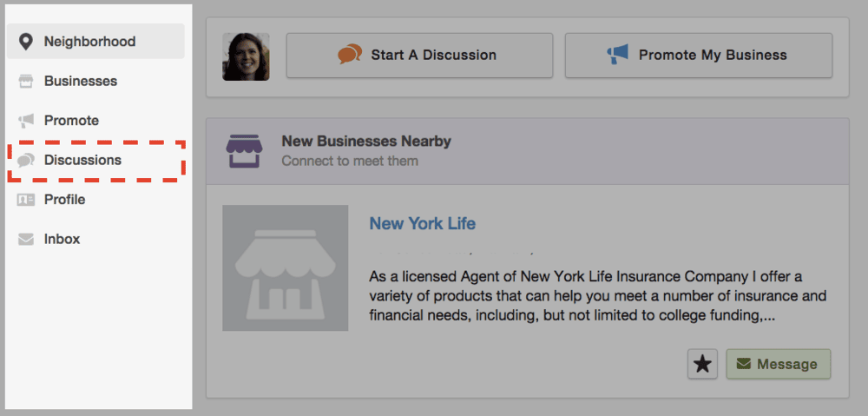Click the Discussions chat bubbles icon
Screen dimensions: 868x416
pos(26,160)
